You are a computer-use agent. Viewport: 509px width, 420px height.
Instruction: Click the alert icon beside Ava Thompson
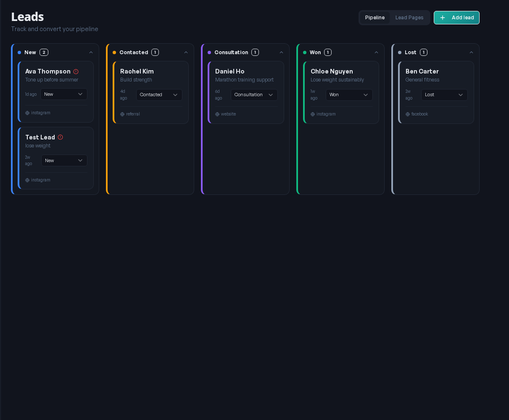[76, 71]
